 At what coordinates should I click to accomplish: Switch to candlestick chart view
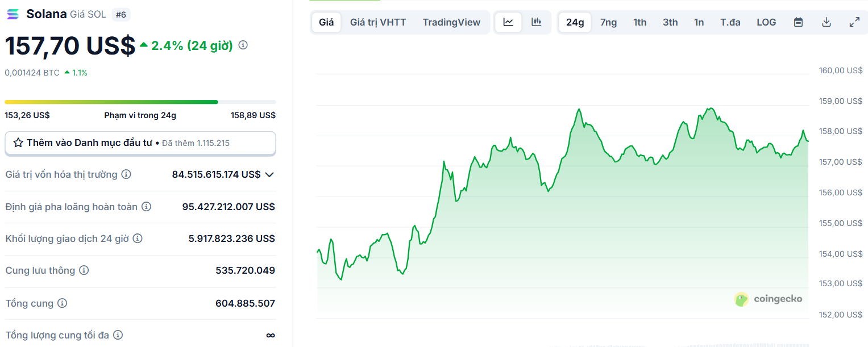[x=536, y=22]
